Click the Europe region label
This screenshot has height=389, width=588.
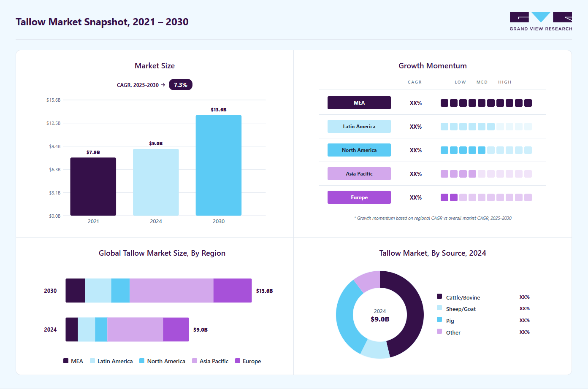[359, 197]
